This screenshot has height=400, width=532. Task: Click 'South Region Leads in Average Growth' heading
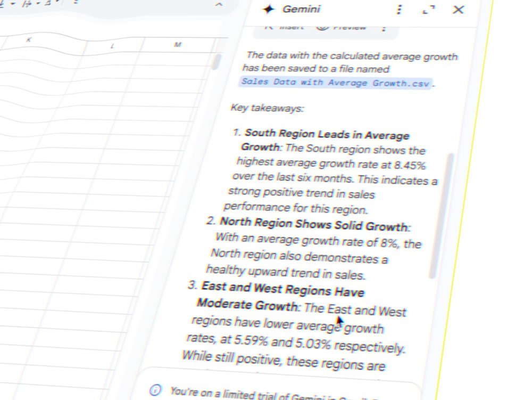[x=326, y=140]
